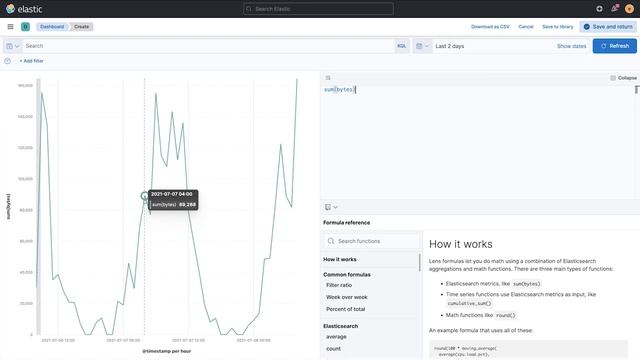Select Week over week formula
This screenshot has height=360, width=640.
tap(347, 297)
